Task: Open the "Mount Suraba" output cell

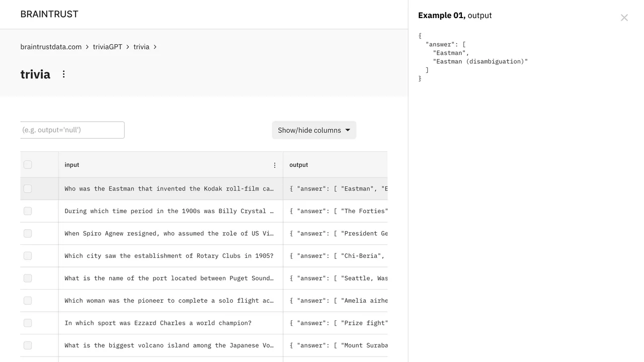Action: (x=335, y=345)
